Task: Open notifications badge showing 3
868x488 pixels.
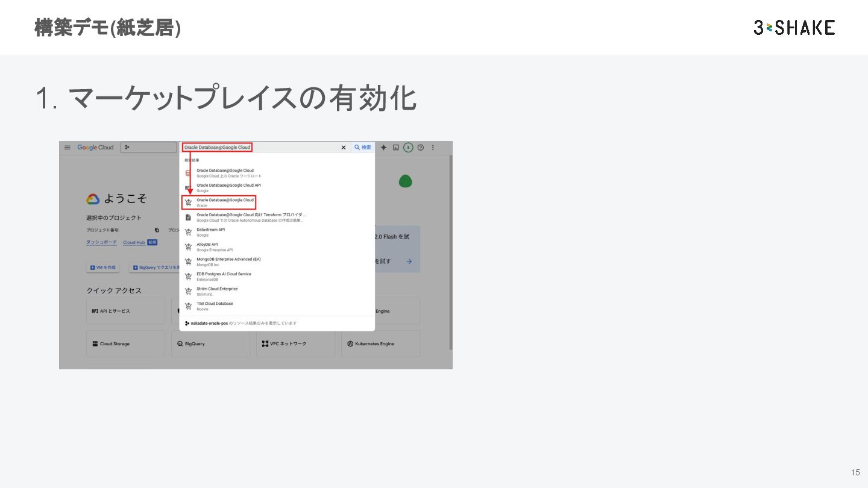Action: [408, 148]
